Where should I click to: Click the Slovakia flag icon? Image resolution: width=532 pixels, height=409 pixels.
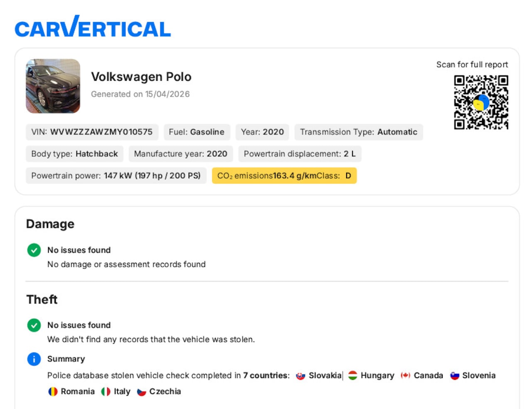[x=300, y=376]
